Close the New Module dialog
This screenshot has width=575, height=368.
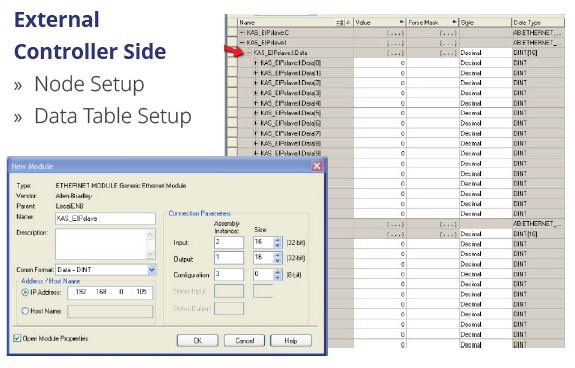click(317, 166)
